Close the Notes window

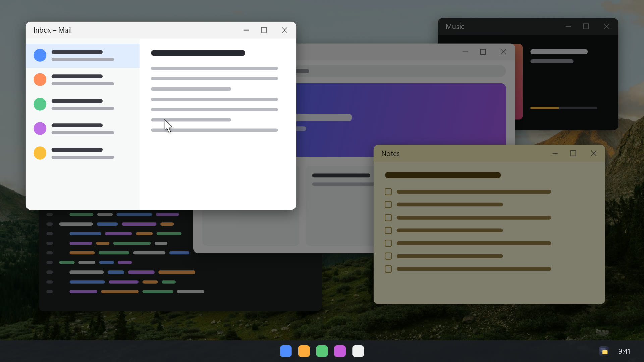pos(594,153)
